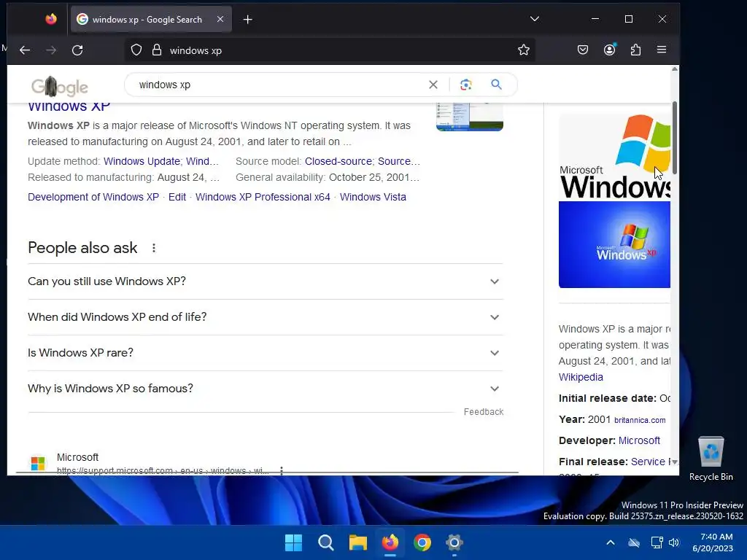Viewport: 747px width, 560px height.
Task: Open File Explorer from the taskbar
Action: point(357,542)
